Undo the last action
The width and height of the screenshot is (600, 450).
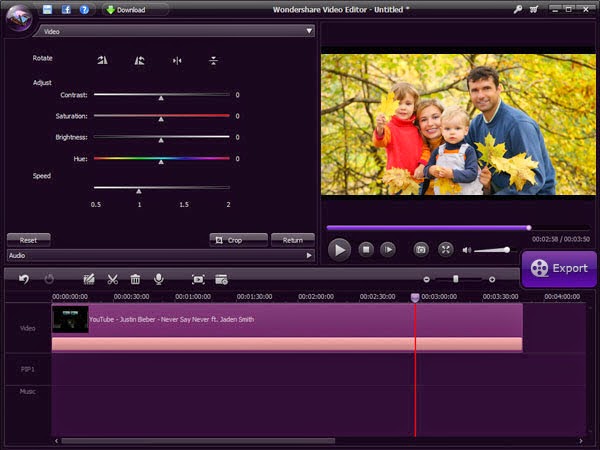coord(24,279)
